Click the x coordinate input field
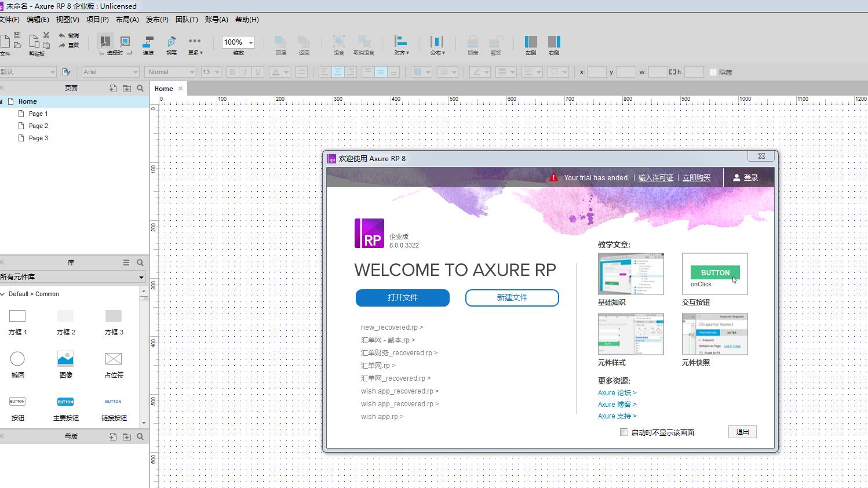Viewport: 868px width, 488px height. point(596,72)
